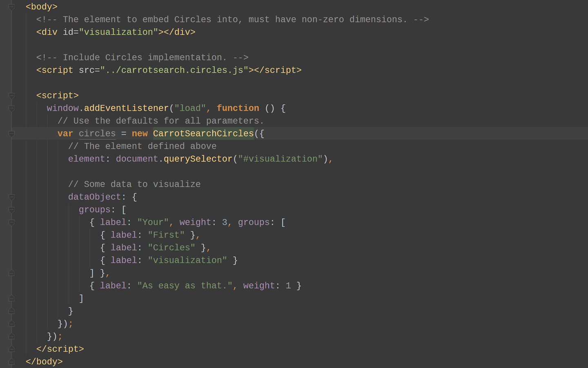Click the 'element' property key
Screen dimensions: 588x368
[87, 159]
